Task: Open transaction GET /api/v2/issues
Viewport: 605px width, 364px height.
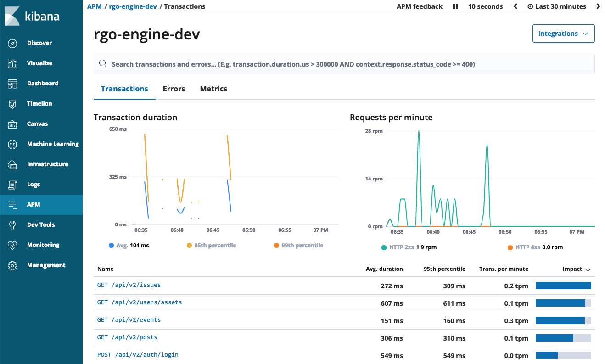Action: 129,285
